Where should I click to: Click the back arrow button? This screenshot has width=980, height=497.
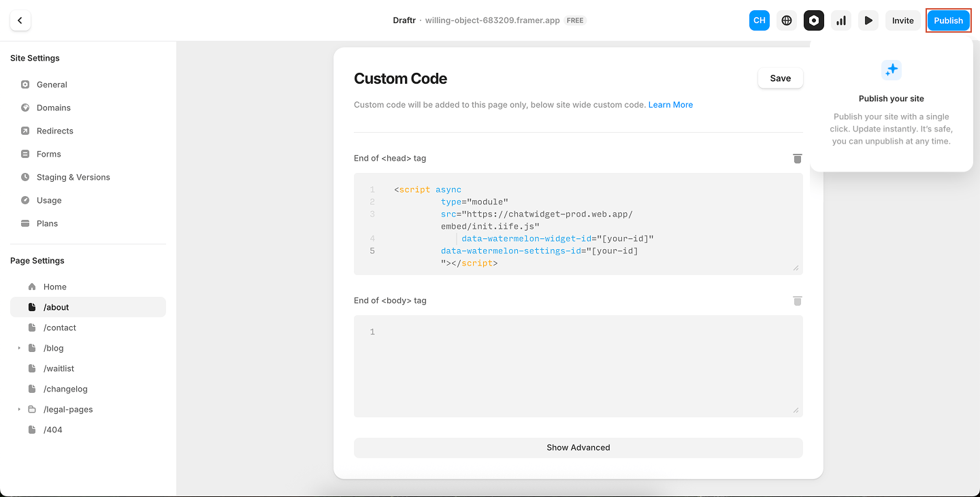[x=20, y=20]
